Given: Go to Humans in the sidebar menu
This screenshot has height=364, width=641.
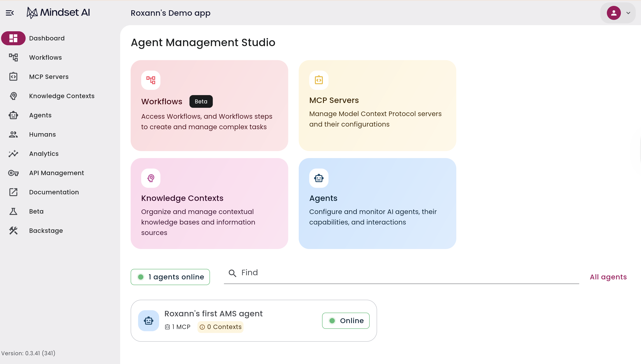Looking at the screenshot, I should pyautogui.click(x=42, y=134).
